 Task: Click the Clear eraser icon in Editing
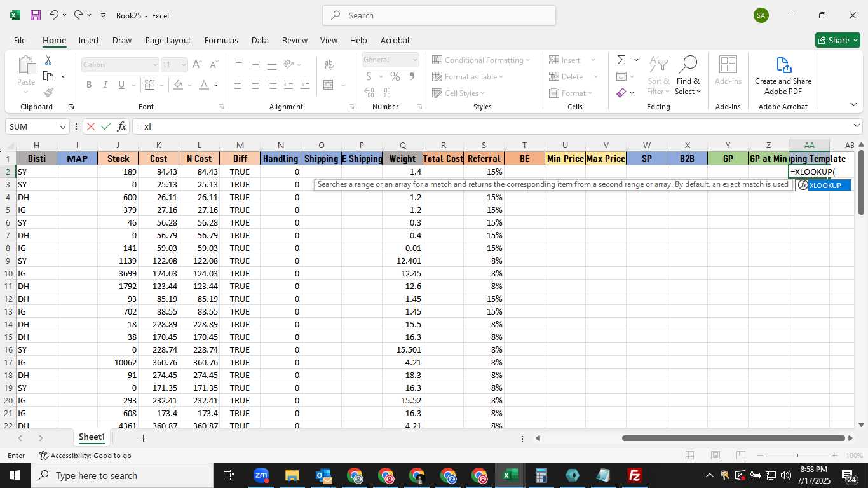pos(621,93)
